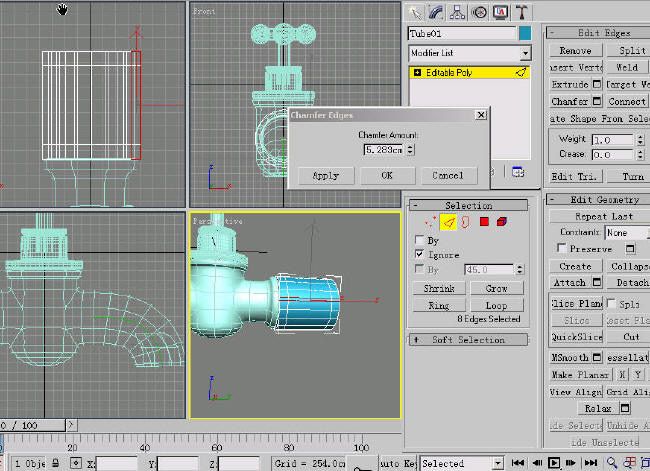Step to next frame

(571, 463)
